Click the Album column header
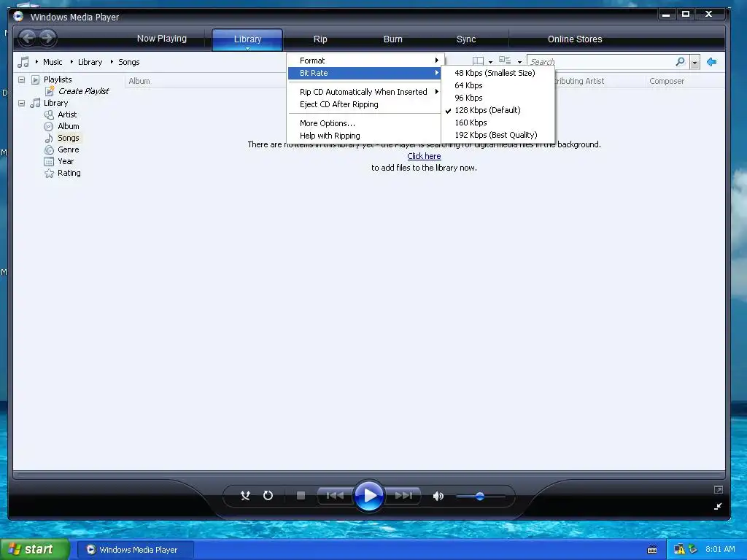This screenshot has height=560, width=747. tap(139, 81)
